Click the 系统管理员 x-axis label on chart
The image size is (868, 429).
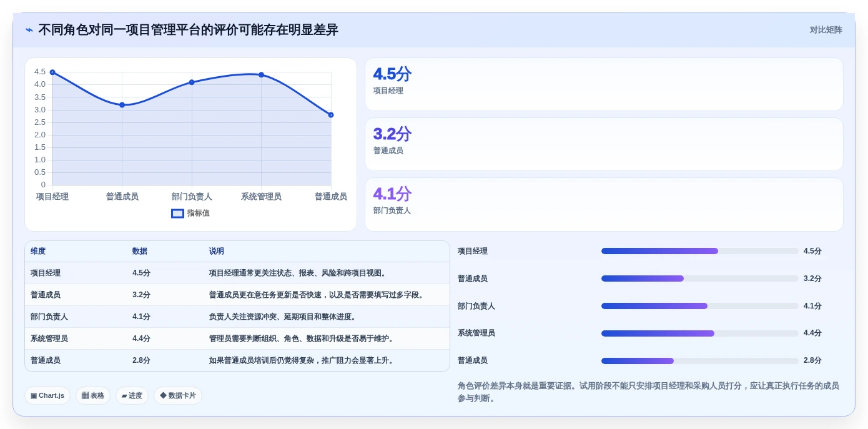coord(262,197)
